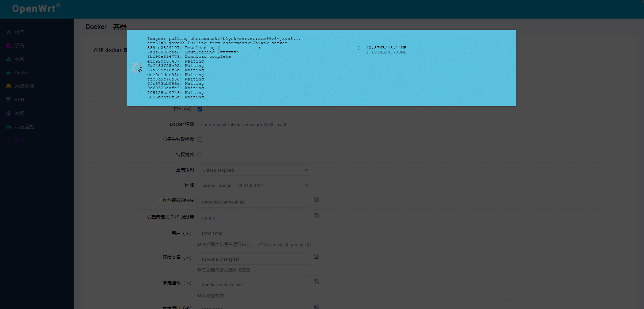Click the DNS server 8.8.8.8 field
This screenshot has width=644, height=309.
point(254,218)
